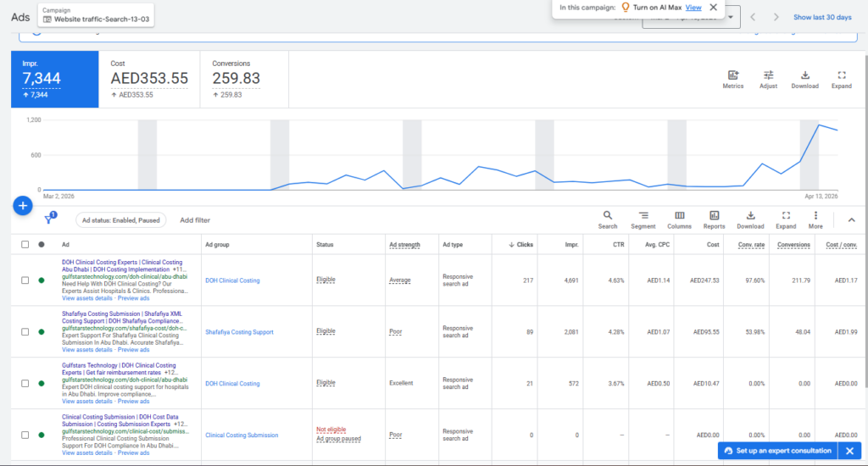Click Set up an expert consultation

point(778,451)
